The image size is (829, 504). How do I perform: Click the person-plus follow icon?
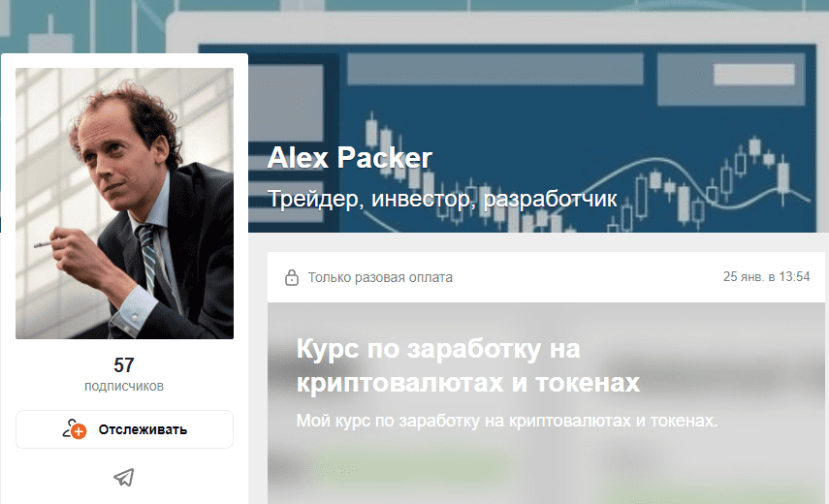(x=74, y=429)
